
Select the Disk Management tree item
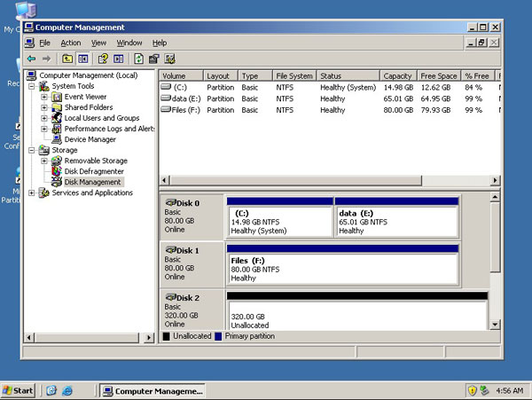(92, 182)
